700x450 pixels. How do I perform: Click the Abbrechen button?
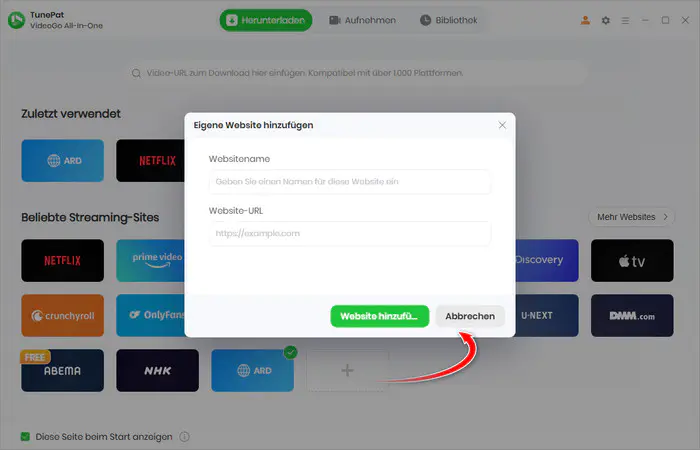tap(470, 316)
